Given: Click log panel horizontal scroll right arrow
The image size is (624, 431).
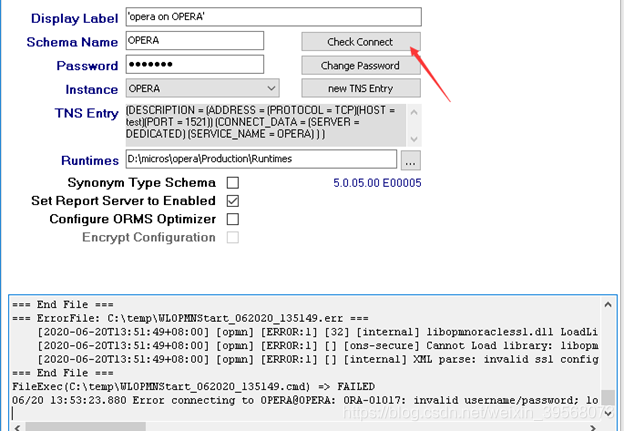Looking at the screenshot, I should (593, 427).
